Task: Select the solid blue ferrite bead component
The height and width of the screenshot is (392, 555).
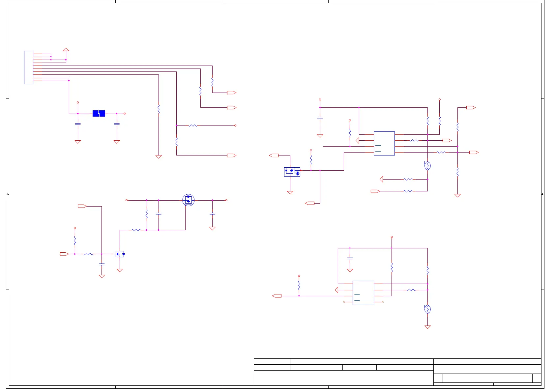Action: (99, 113)
